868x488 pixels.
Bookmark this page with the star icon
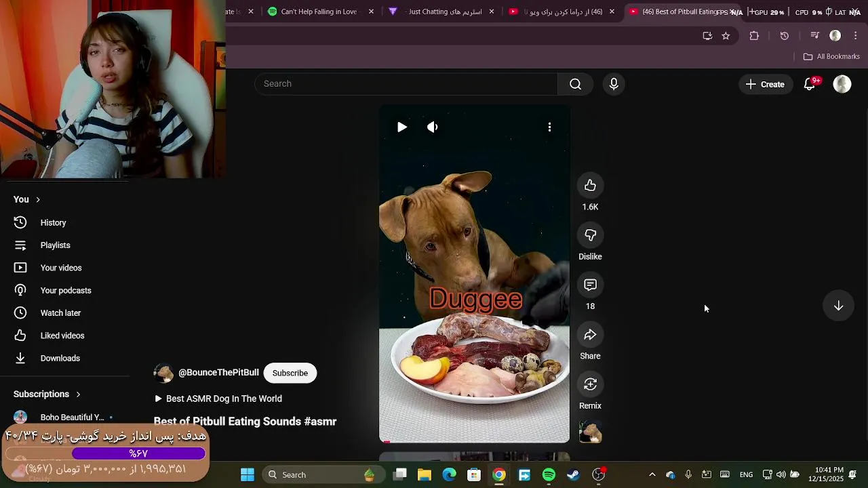726,36
